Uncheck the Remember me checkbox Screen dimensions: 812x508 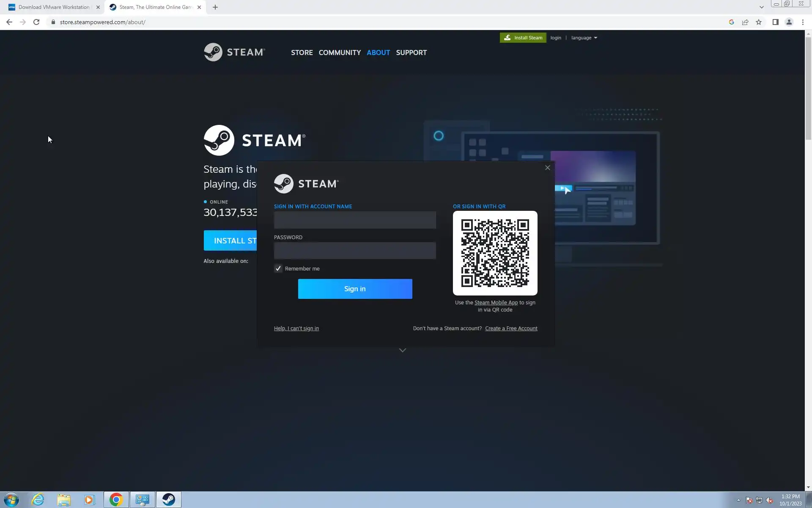coord(278,268)
